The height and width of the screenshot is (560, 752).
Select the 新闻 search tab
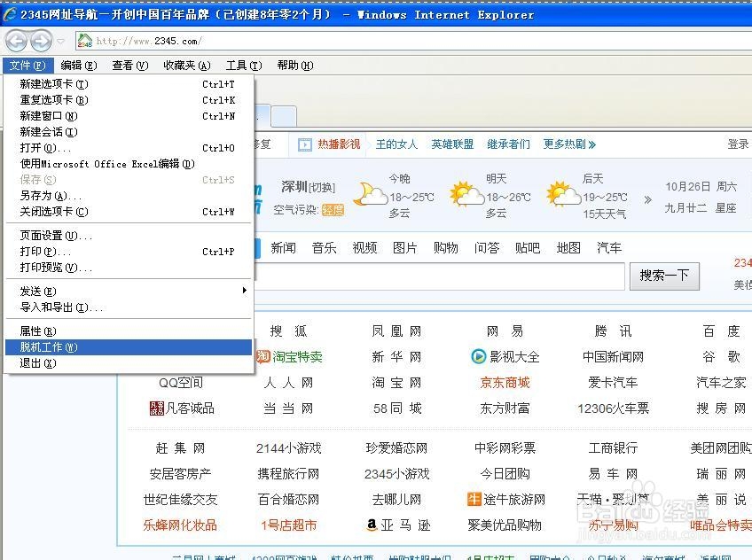pos(283,248)
